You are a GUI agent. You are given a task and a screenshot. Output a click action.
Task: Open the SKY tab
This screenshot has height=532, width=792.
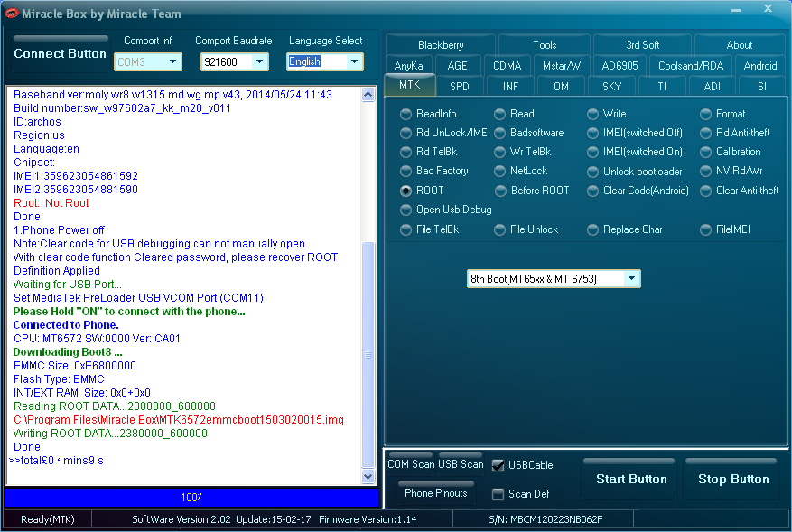611,87
